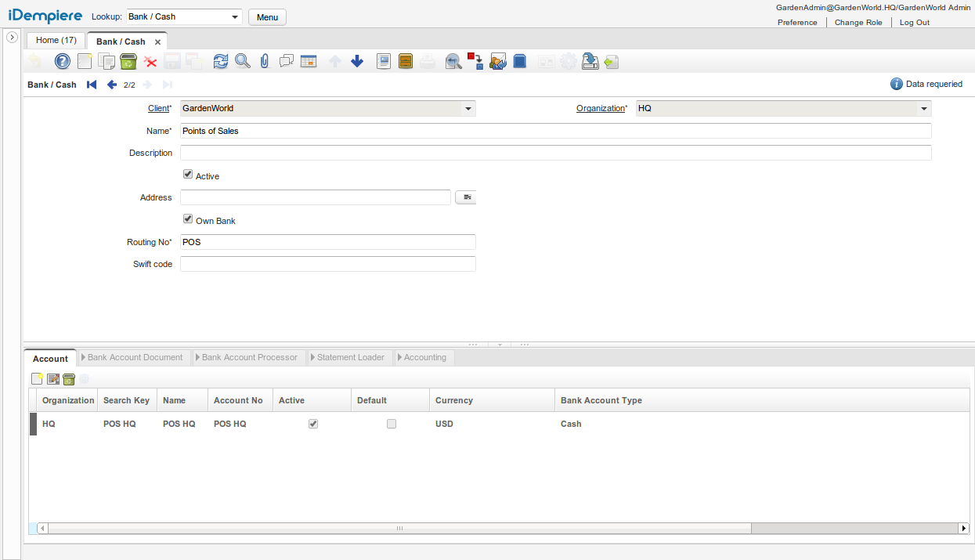Toggle the Own Bank checkbox

click(x=188, y=220)
